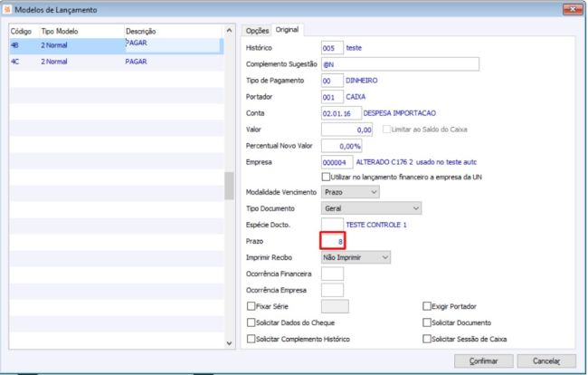Select row with code 4B
588x375 pixels.
(117, 45)
